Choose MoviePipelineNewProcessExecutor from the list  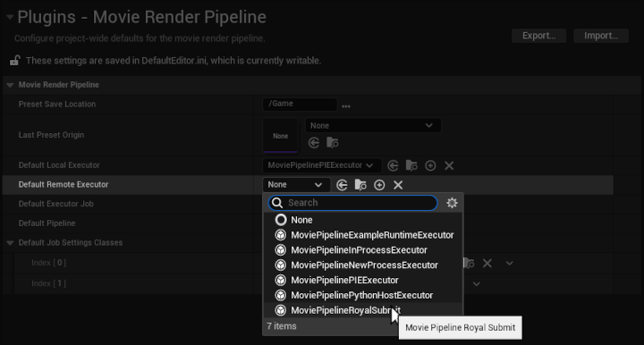pos(362,265)
